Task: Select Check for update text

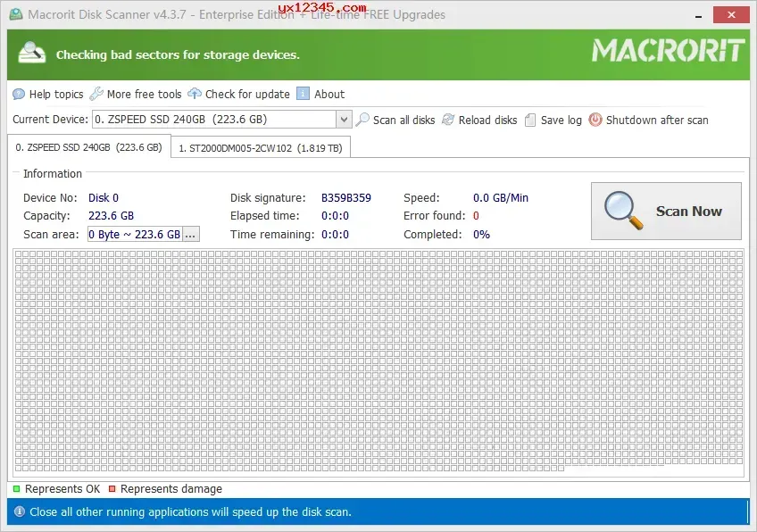Action: coord(247,94)
